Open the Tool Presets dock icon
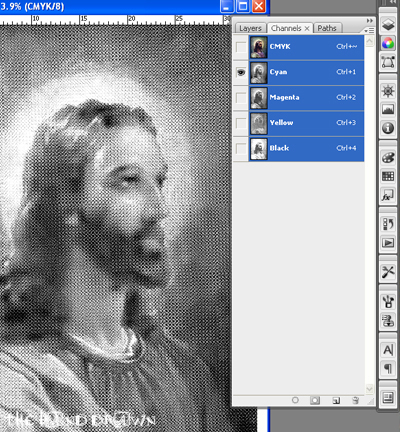 click(x=388, y=272)
